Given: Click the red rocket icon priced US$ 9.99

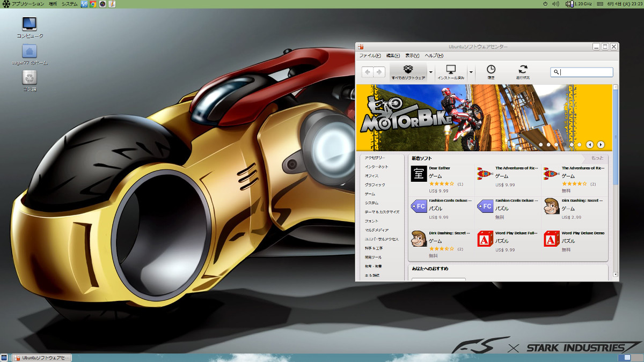Looking at the screenshot, I should [x=485, y=174].
